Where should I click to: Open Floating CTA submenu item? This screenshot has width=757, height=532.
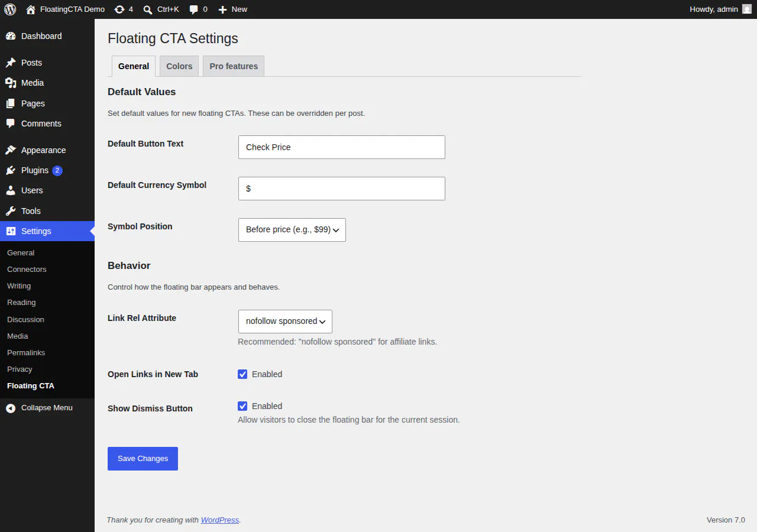(x=31, y=385)
